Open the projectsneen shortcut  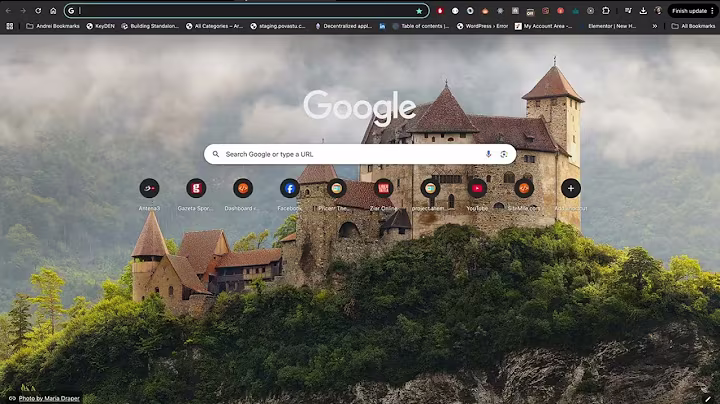point(430,194)
